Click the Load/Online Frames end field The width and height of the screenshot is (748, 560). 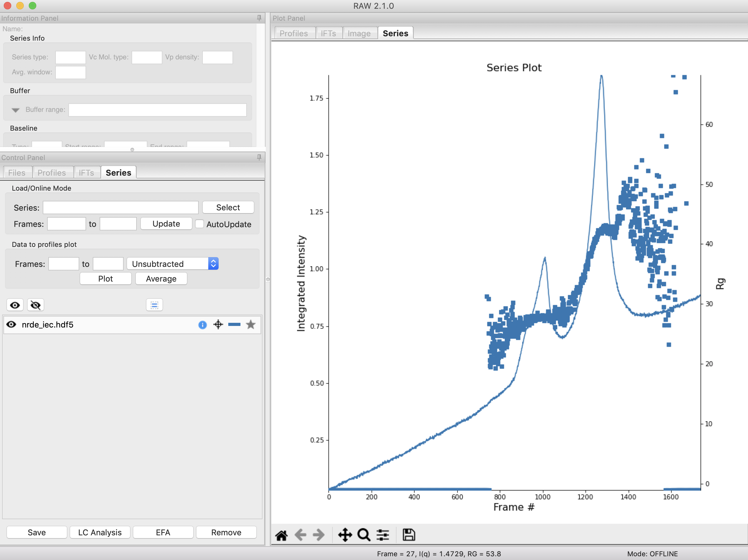118,224
